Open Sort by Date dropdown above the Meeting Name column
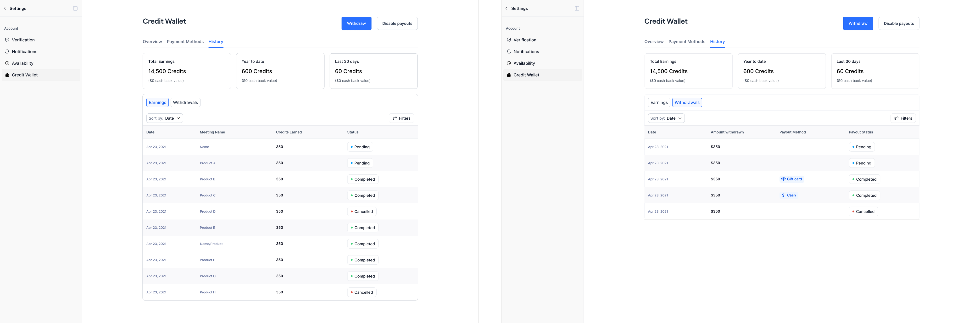This screenshot has width=980, height=323. [164, 118]
